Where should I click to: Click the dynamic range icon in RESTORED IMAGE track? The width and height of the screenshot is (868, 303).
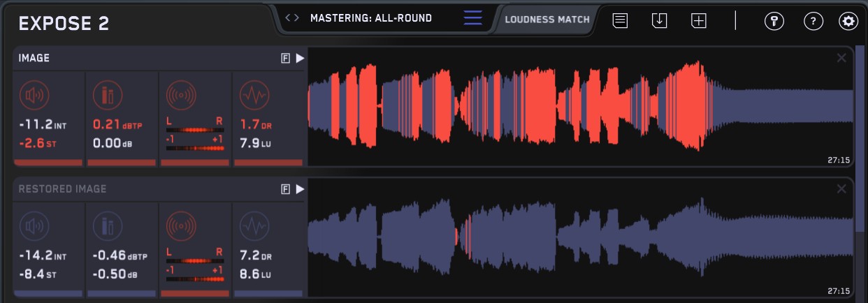tap(253, 226)
